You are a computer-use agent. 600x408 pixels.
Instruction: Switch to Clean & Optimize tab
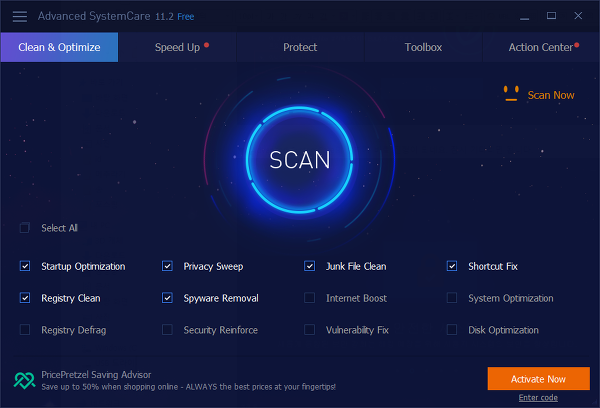59,47
